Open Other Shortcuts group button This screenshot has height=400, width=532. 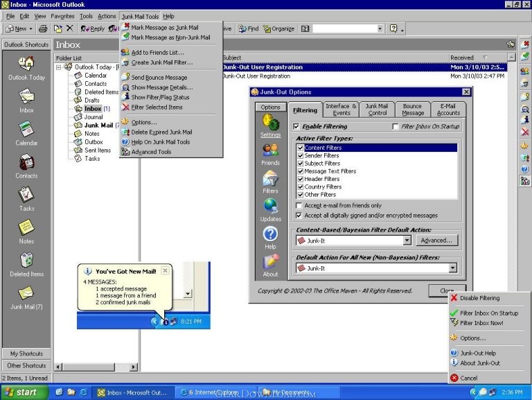tap(26, 366)
